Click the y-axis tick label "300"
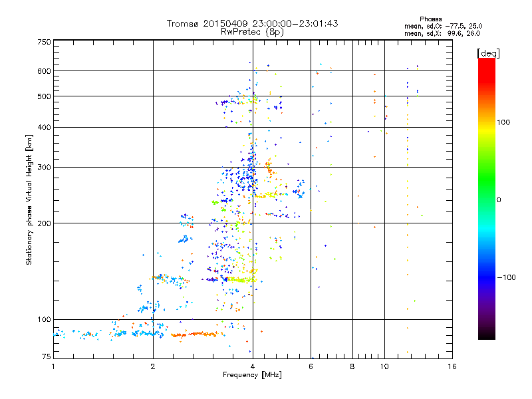 pyautogui.click(x=44, y=167)
